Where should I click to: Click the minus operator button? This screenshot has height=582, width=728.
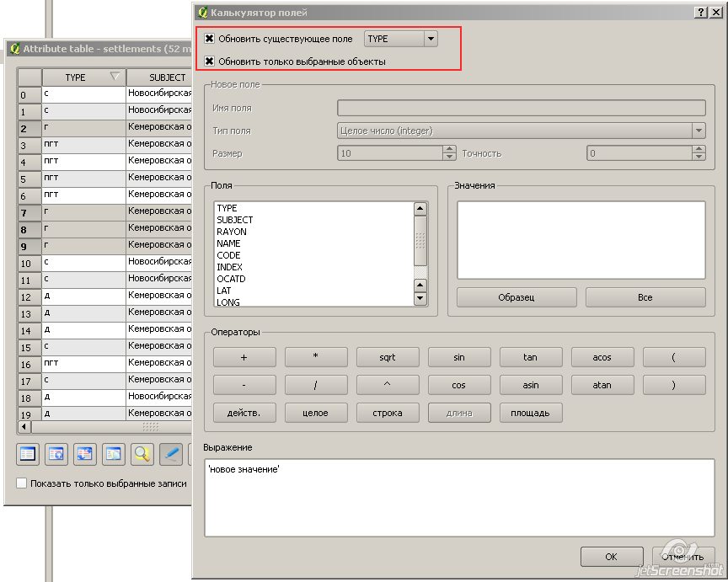pyautogui.click(x=244, y=385)
